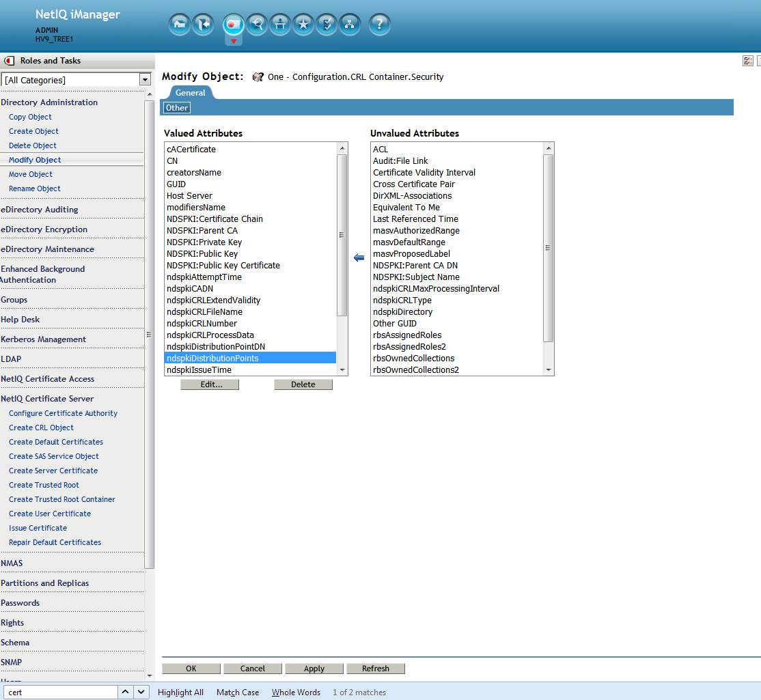Screen dimensions: 761x700
Task: Click the OK button
Action: pos(191,669)
